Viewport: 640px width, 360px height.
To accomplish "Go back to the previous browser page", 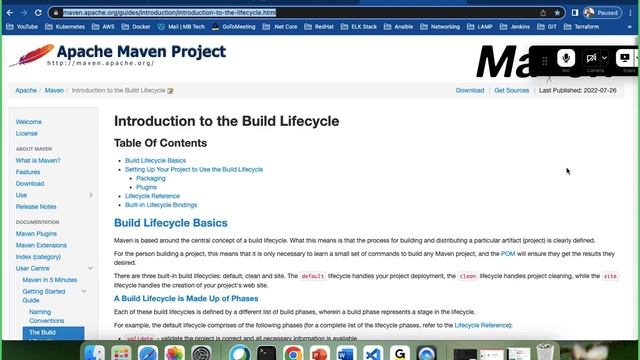I will point(10,13).
